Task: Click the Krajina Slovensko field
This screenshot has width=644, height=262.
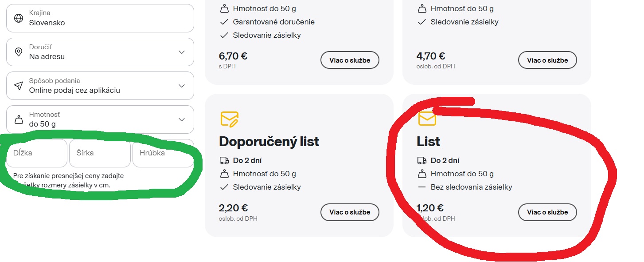Action: click(x=100, y=18)
